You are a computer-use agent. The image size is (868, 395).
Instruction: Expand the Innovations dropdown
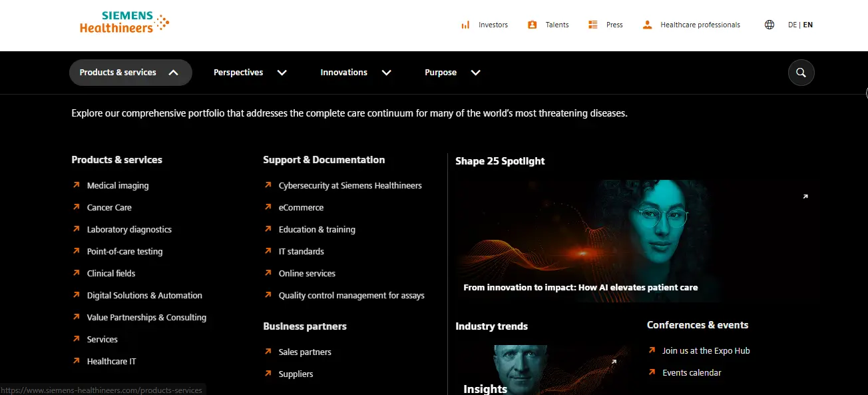(355, 73)
